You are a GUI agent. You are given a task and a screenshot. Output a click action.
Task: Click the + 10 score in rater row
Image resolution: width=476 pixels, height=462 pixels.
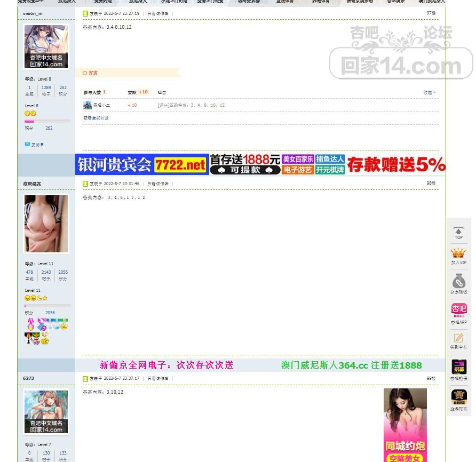[132, 105]
